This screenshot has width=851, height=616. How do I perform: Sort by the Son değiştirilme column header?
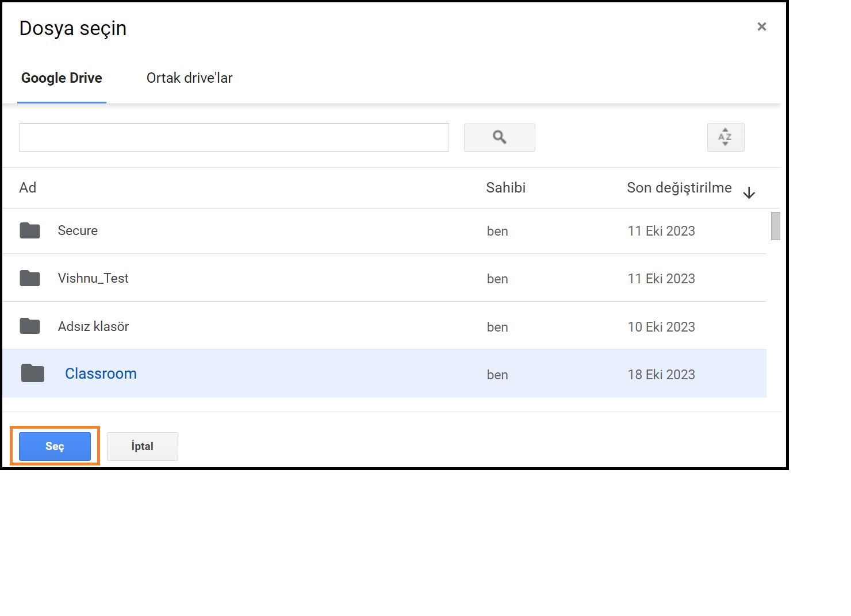tap(679, 188)
